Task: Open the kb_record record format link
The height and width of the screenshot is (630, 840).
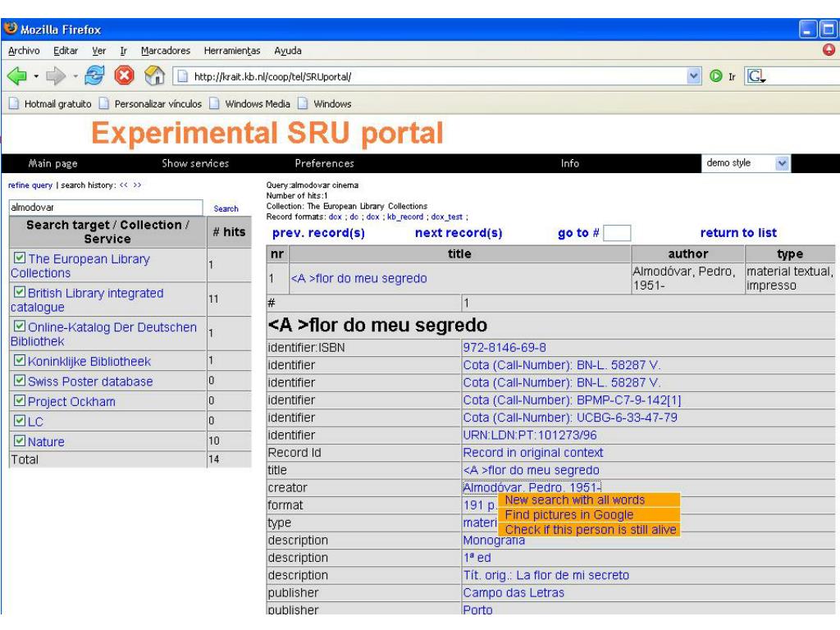Action: (x=405, y=217)
